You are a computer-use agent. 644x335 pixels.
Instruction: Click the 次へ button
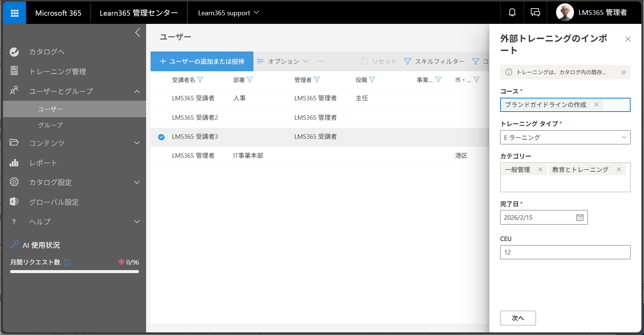[x=518, y=318]
